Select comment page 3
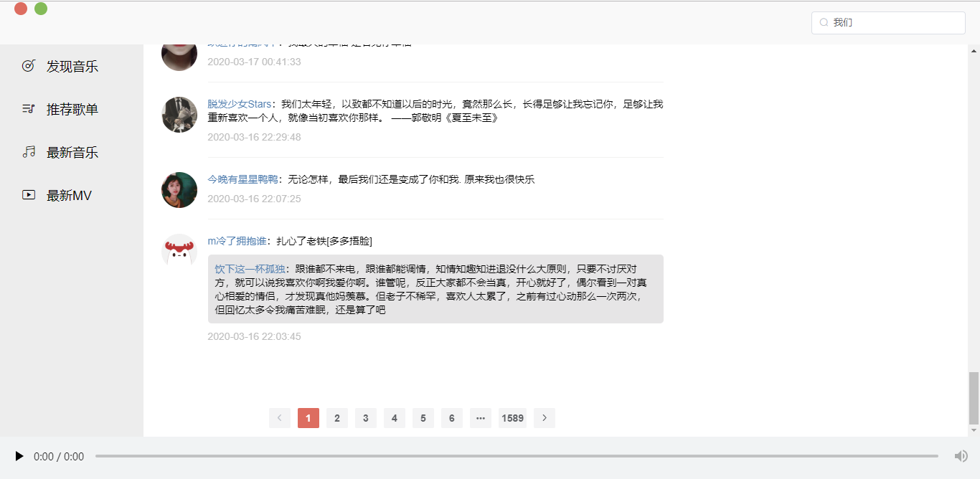This screenshot has height=479, width=980. 366,418
